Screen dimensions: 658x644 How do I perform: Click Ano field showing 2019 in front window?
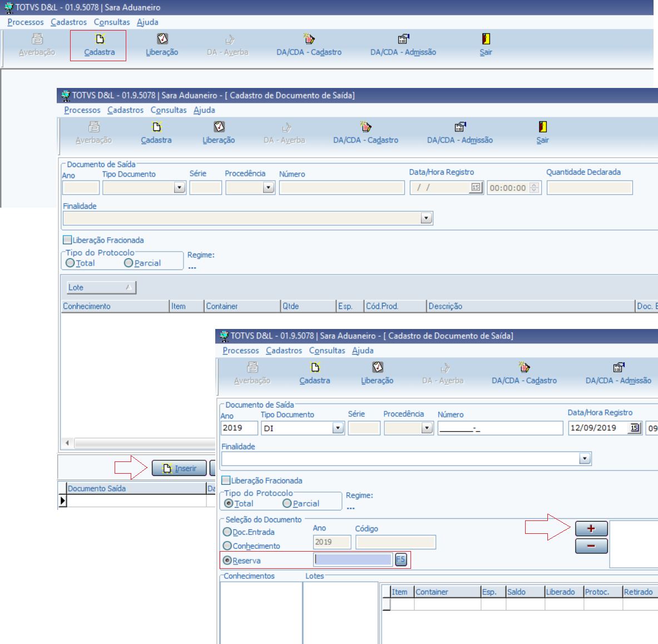tap(239, 428)
